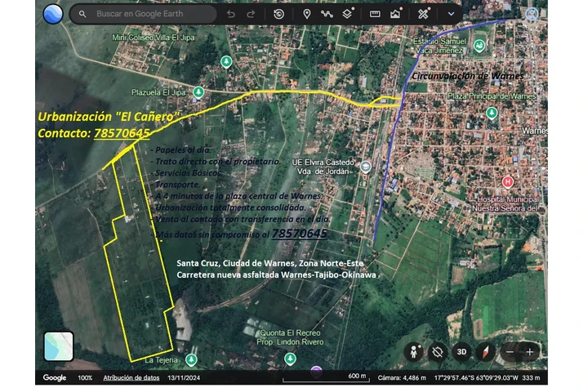Open the minimap thumbnail overview
The height and width of the screenshot is (392, 588).
click(x=59, y=346)
